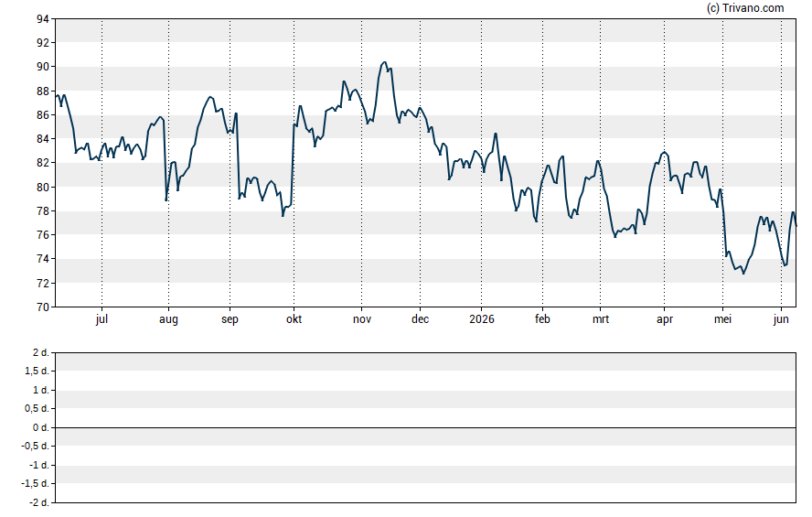
Task: Click the '-1 d.' volume axis label
Action: pyautogui.click(x=39, y=465)
